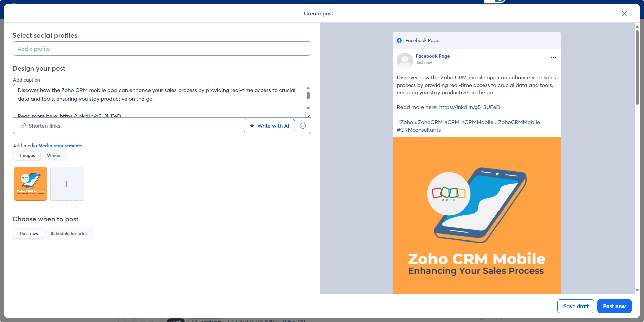Click the #CRM hashtag in preview
Viewport: 644px width, 322px height.
tap(452, 122)
